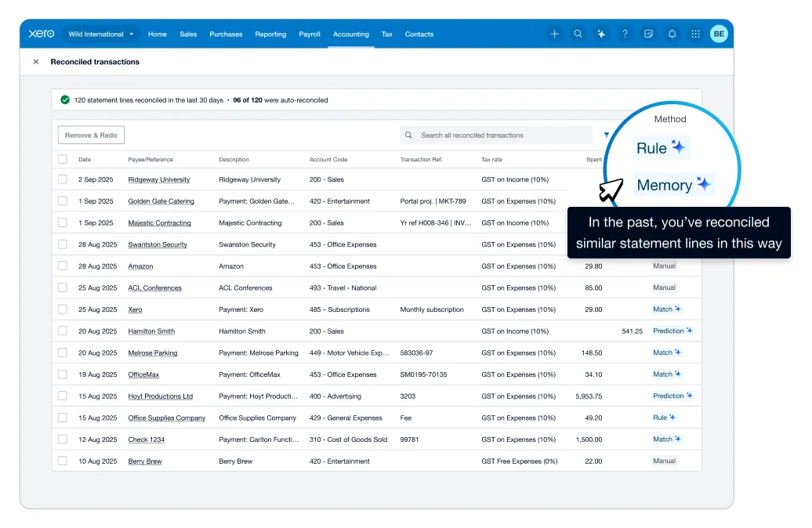Check the Berry Brew row checkbox
The image size is (812, 528).
point(63,461)
